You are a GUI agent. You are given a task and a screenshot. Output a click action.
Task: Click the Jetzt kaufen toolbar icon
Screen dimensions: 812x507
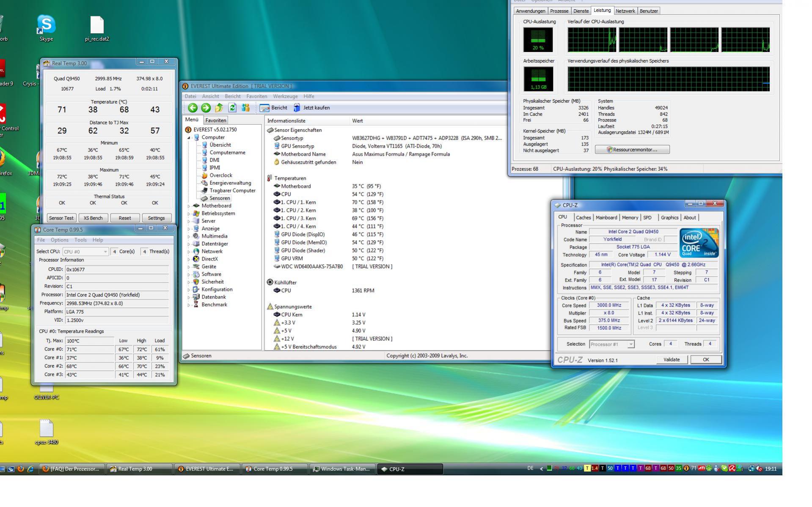click(x=297, y=108)
